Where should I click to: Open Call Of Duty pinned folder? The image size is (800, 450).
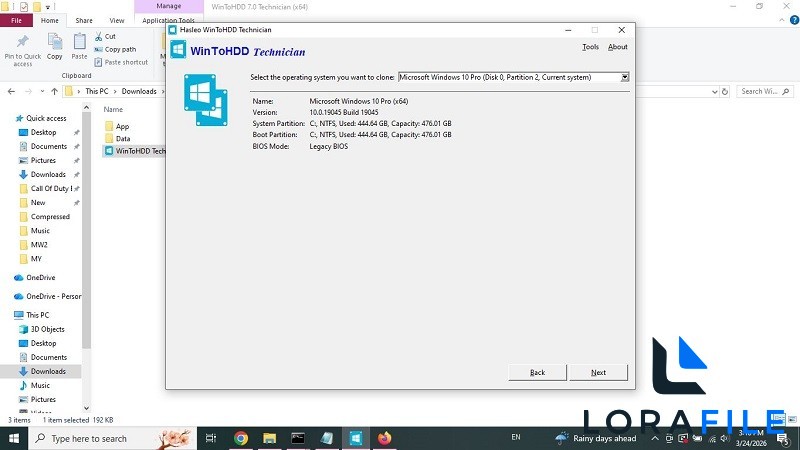[x=51, y=189]
